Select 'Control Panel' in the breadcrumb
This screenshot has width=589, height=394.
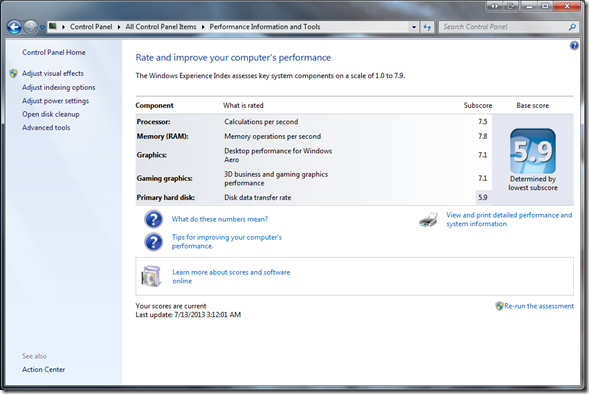(91, 27)
